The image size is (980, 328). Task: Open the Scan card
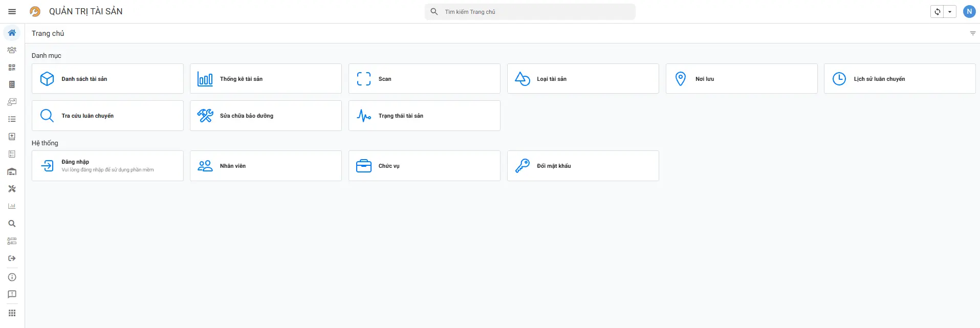424,79
